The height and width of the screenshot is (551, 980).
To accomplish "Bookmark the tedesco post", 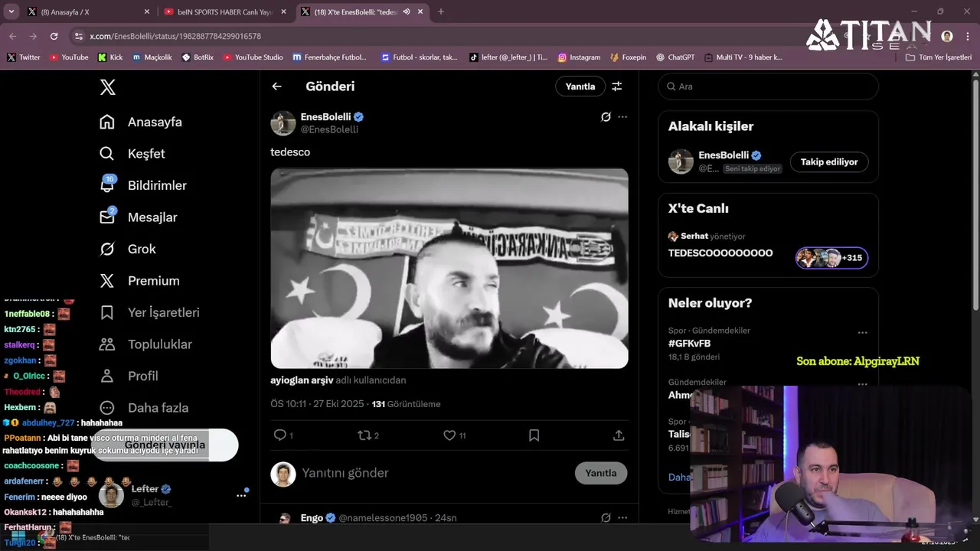I will (534, 435).
